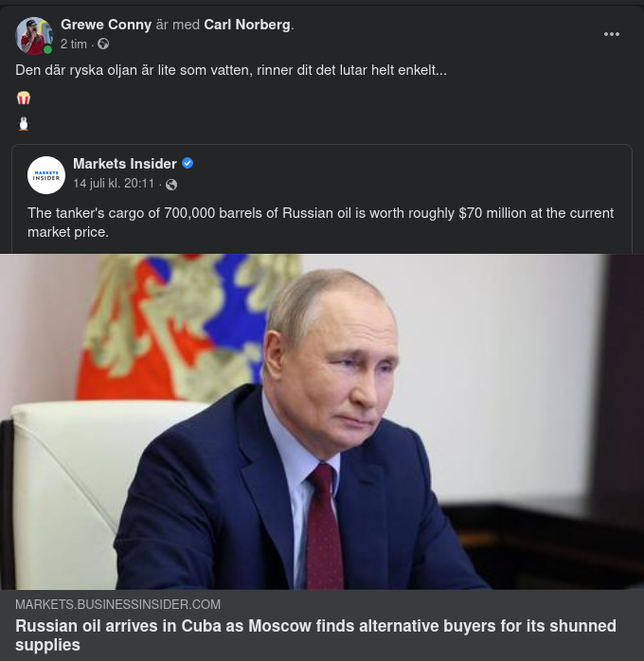Visit the Markets Insider page name
The image size is (644, 661).
click(125, 164)
